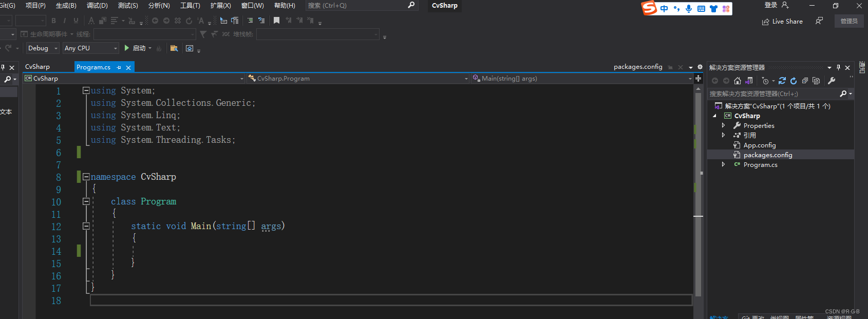
Task: Click the Sogou soft keyboard icon
Action: coord(701,9)
